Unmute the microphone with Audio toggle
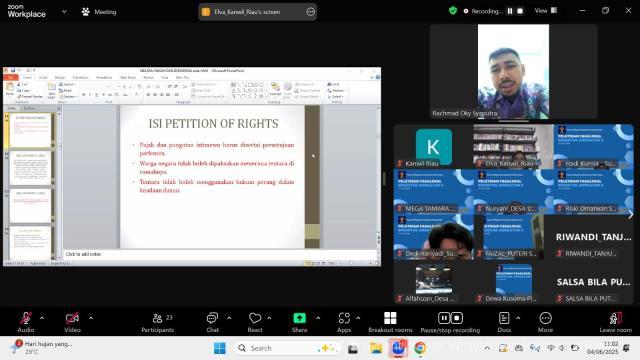The width and height of the screenshot is (640, 360). coord(26,322)
